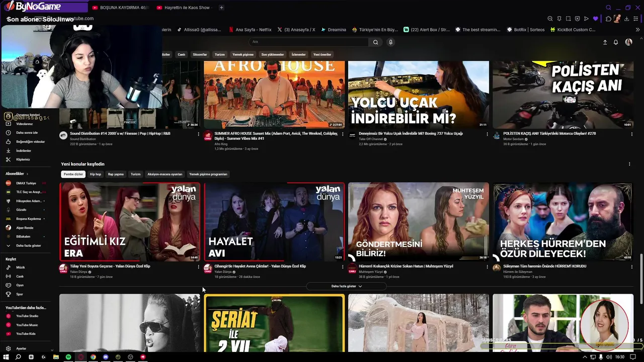The image size is (644, 362).
Task: Click the pin icon in browser toolbar
Action: click(559, 19)
